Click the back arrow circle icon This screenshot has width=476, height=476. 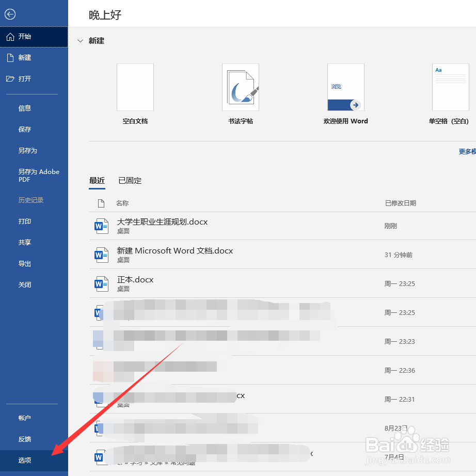pos(10,14)
